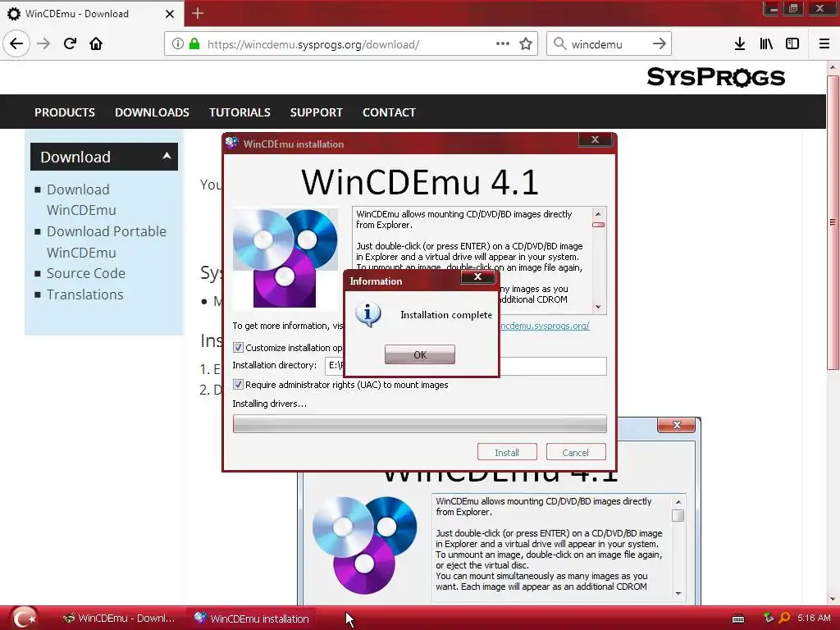Screen dimensions: 840x630
Task: Open the browser home page
Action: [96, 43]
